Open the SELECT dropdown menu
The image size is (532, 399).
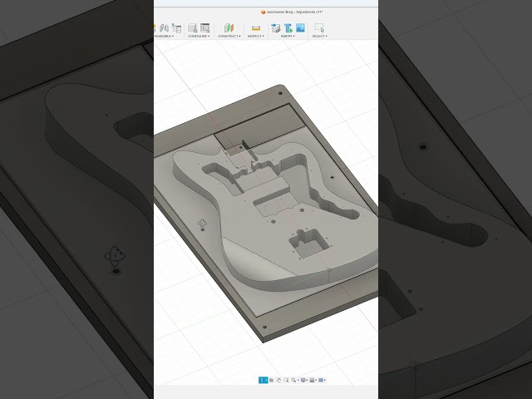coord(319,36)
